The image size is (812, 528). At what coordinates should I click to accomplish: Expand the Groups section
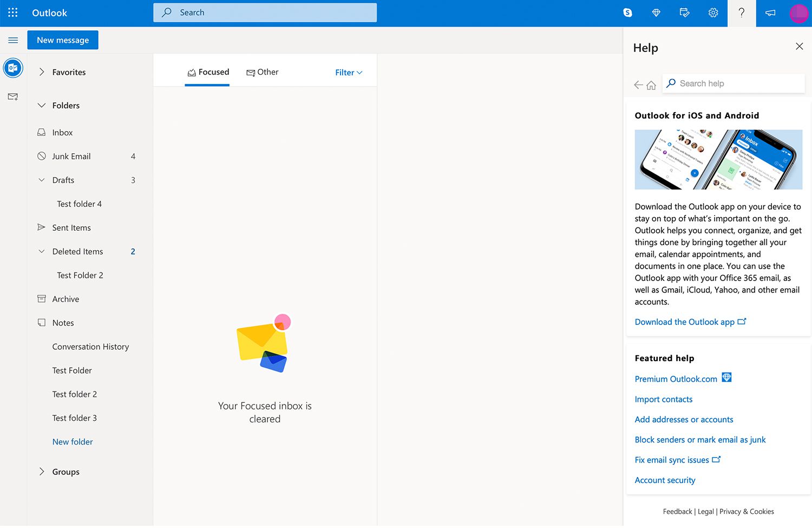[x=42, y=472]
